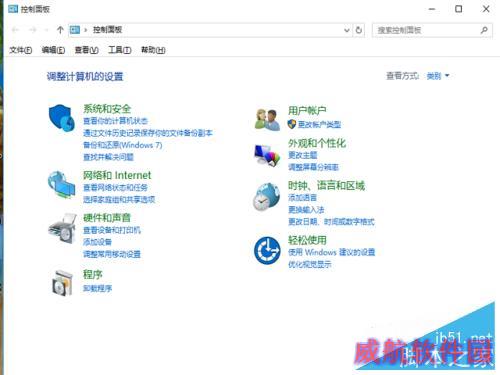This screenshot has width=500, height=375.
Task: Open the User Accounts people icon
Action: point(267,120)
